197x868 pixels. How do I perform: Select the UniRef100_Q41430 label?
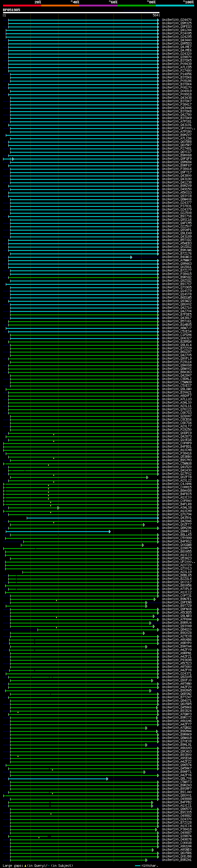tap(177, 470)
